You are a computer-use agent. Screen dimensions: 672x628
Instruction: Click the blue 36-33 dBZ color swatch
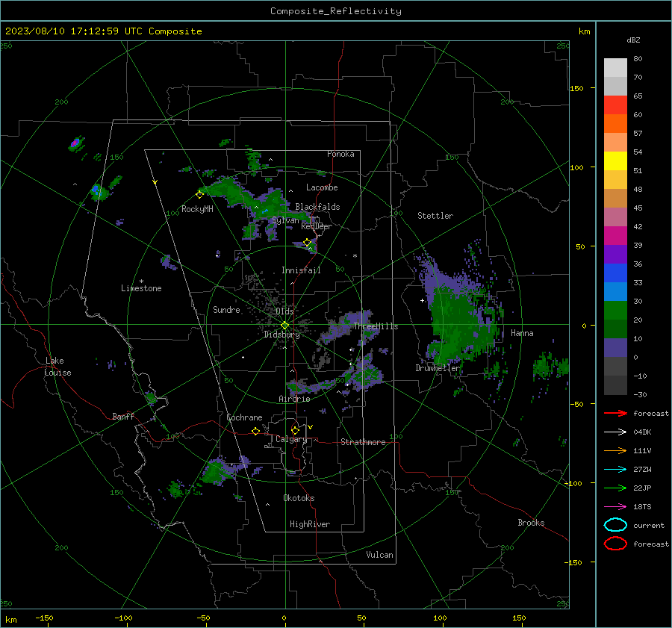pos(615,273)
